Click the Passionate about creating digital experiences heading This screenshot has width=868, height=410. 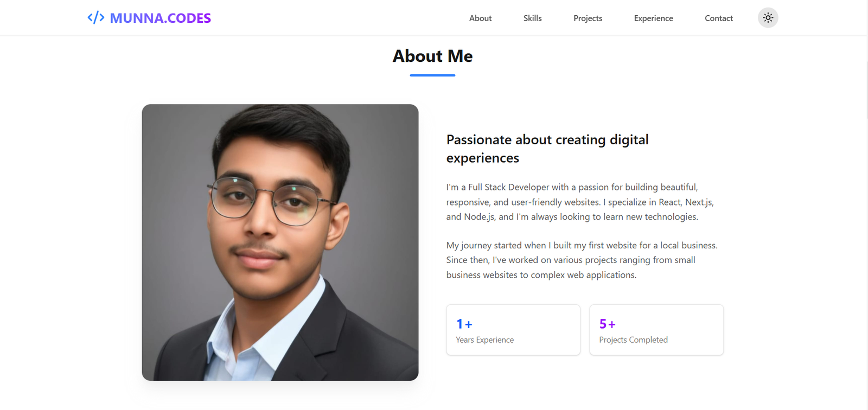point(547,148)
